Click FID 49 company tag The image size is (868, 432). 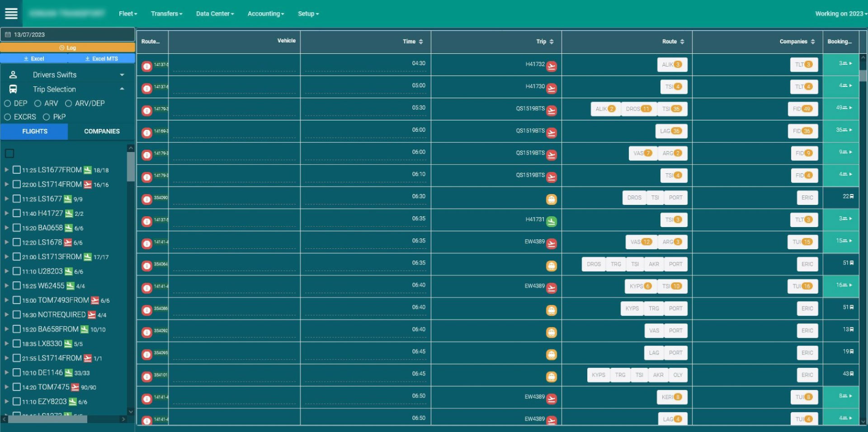802,109
